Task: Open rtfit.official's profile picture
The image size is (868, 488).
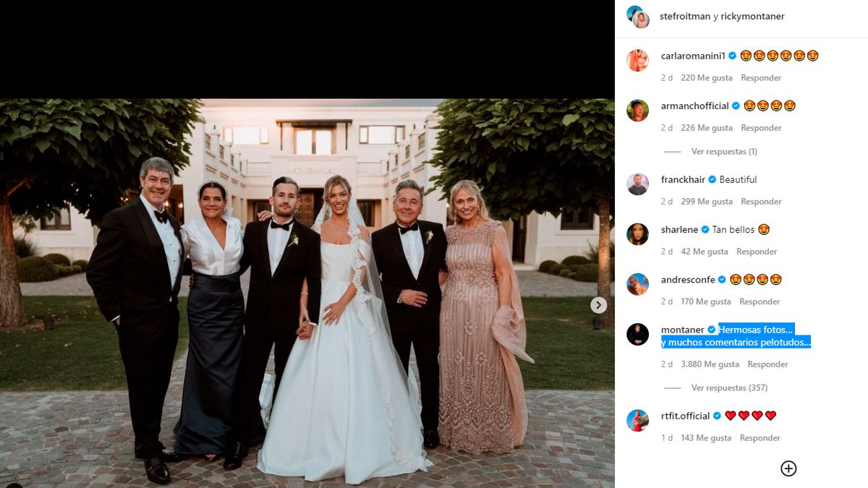Action: (x=637, y=420)
